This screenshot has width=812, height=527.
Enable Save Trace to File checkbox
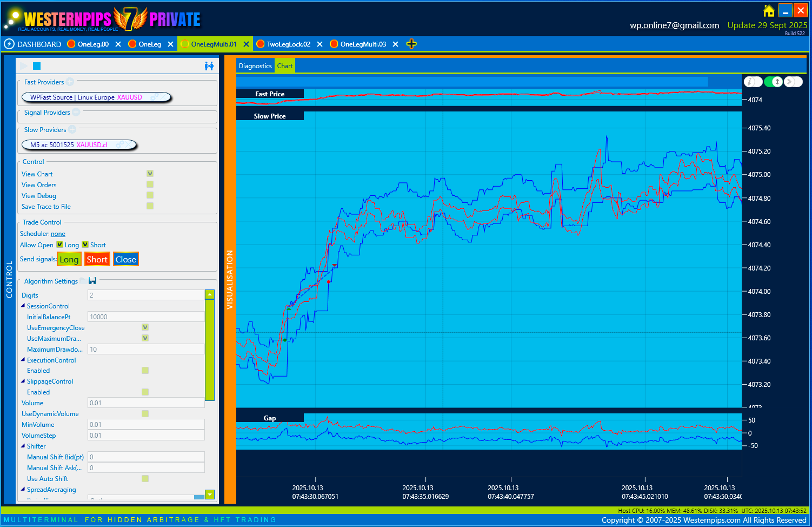(150, 206)
